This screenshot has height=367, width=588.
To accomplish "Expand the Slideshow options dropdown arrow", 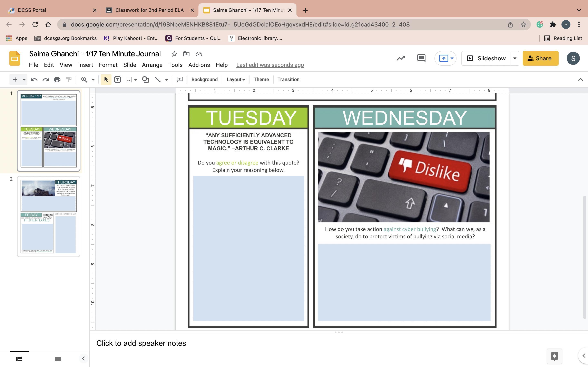I will [515, 58].
